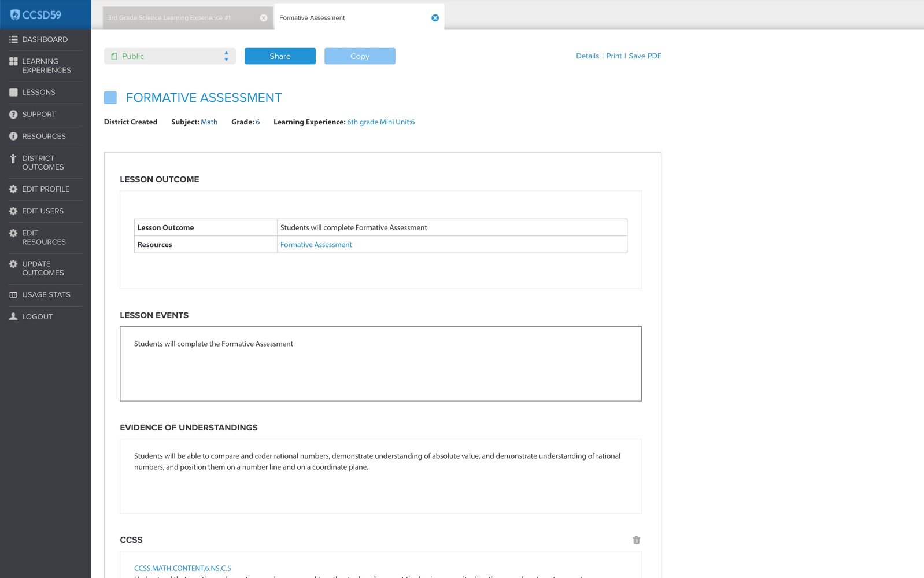Click the Support question mark icon
The width and height of the screenshot is (924, 578).
13,115
